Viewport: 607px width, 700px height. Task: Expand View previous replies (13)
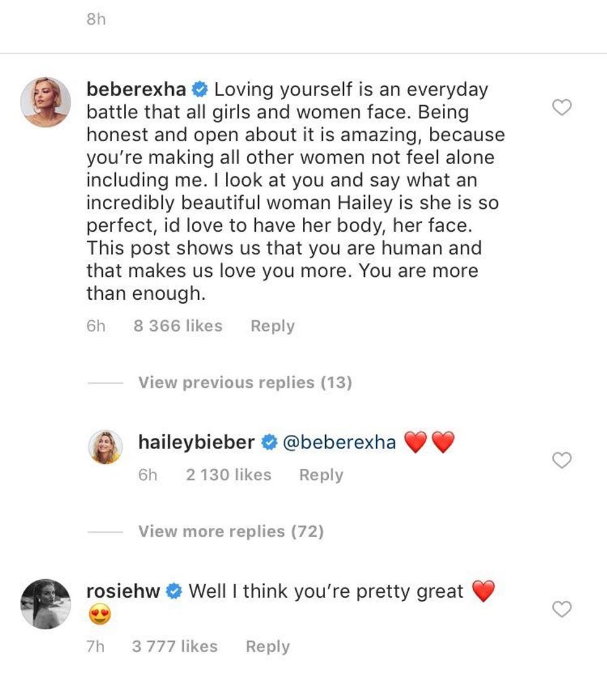pos(245,382)
